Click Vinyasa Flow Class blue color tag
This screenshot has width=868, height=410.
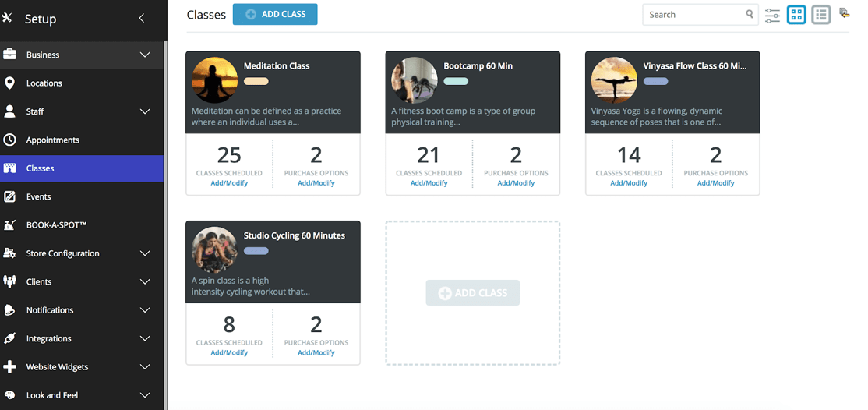coord(656,81)
